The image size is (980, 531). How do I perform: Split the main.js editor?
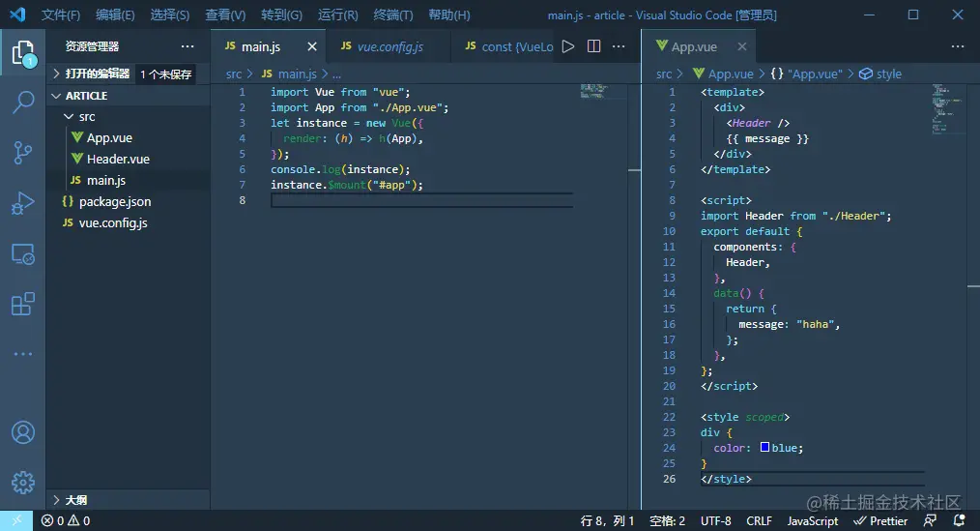point(593,46)
